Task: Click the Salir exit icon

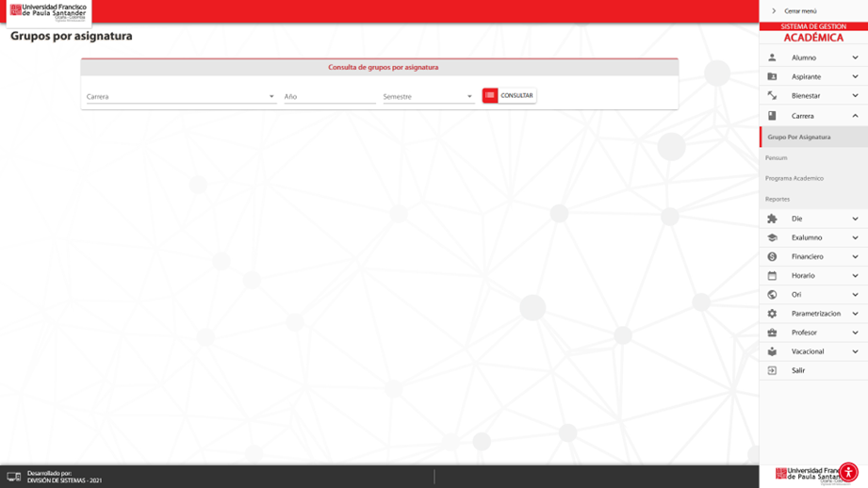Action: click(x=772, y=370)
